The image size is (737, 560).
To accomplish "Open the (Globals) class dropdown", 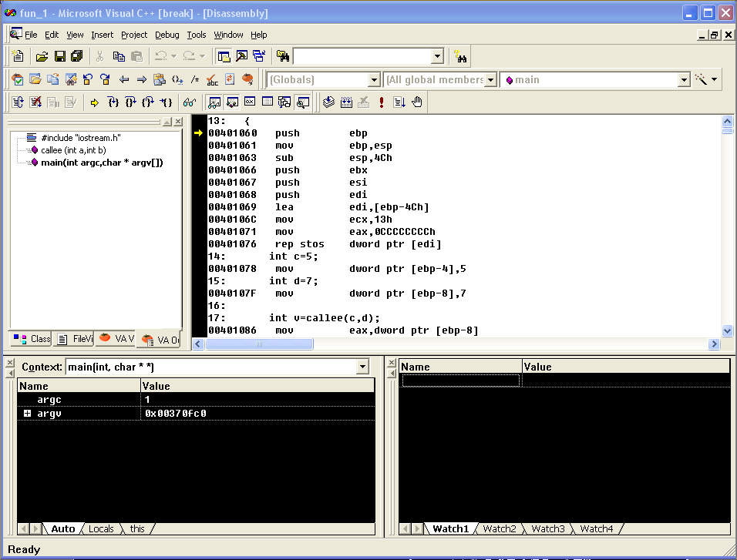I will coord(374,79).
